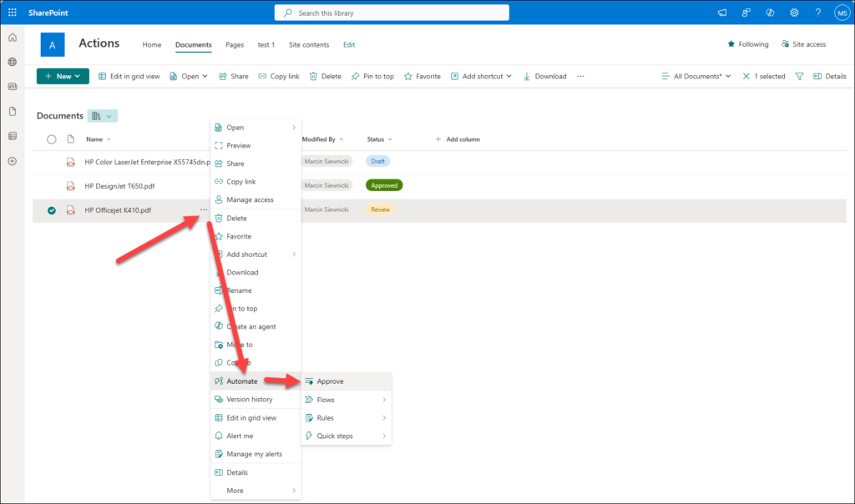Open the Site contents navigation link
This screenshot has width=855, height=504.
point(309,45)
